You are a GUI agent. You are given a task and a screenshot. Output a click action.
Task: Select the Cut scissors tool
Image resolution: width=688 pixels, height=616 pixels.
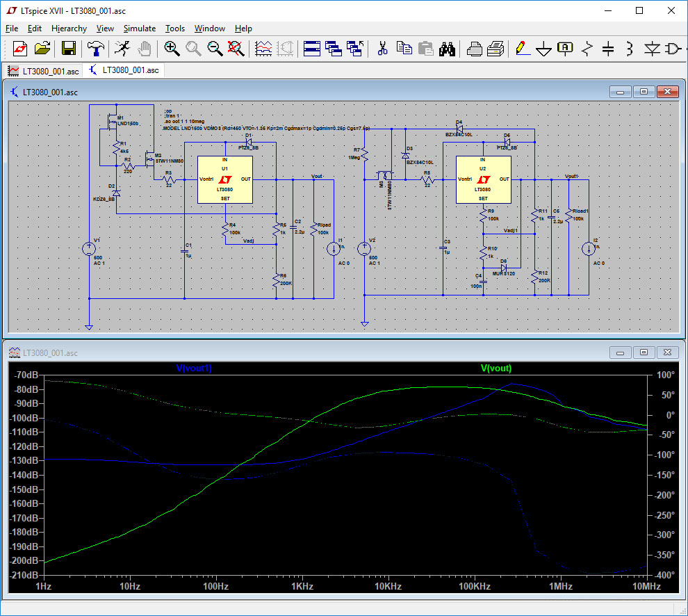pos(383,48)
